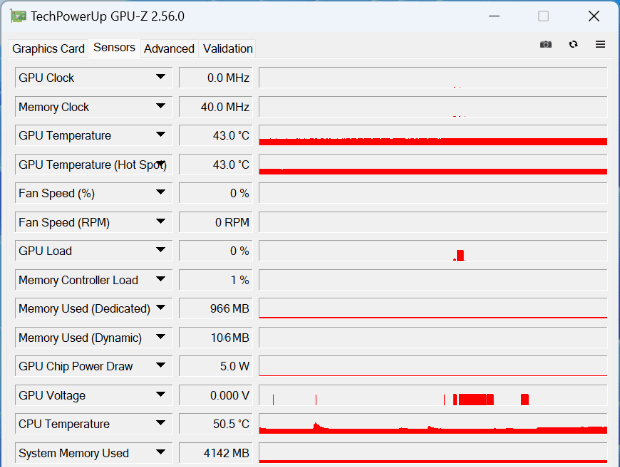This screenshot has height=467, width=620.
Task: Expand the GPU Temperature dropdown
Action: [x=161, y=135]
